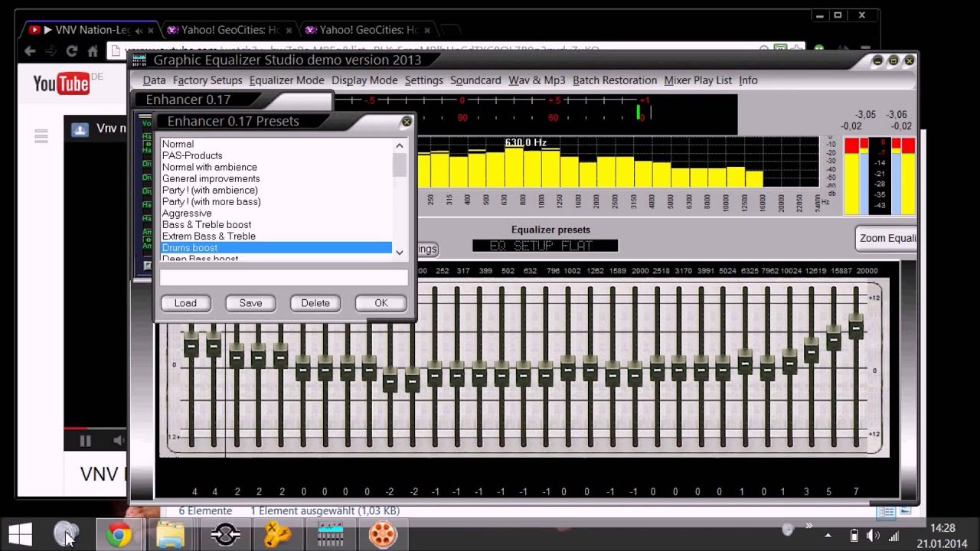Open the Mixer Play List menu

(x=697, y=80)
